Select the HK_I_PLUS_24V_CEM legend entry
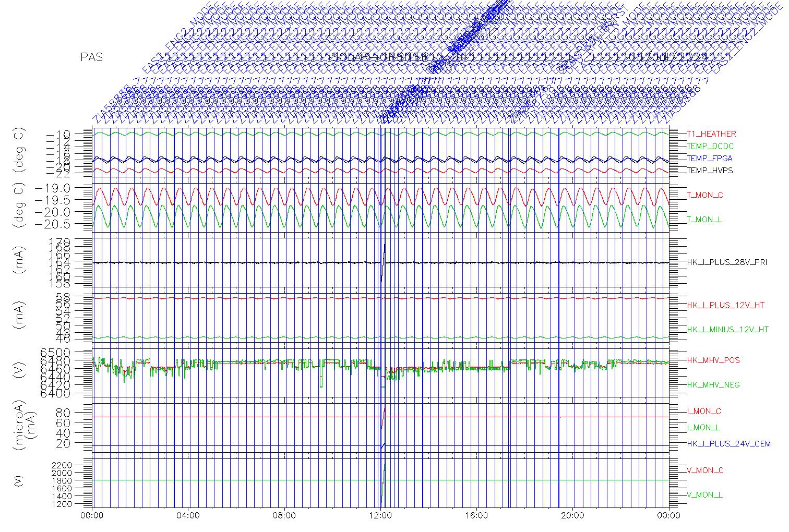This screenshot has height=532, width=789. tap(728, 444)
